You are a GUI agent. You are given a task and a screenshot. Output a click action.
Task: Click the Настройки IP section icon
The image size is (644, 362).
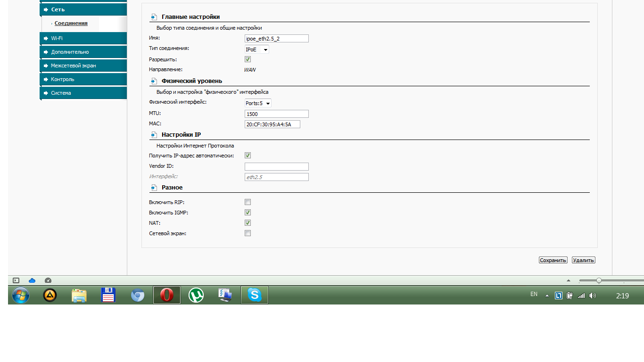coord(154,135)
